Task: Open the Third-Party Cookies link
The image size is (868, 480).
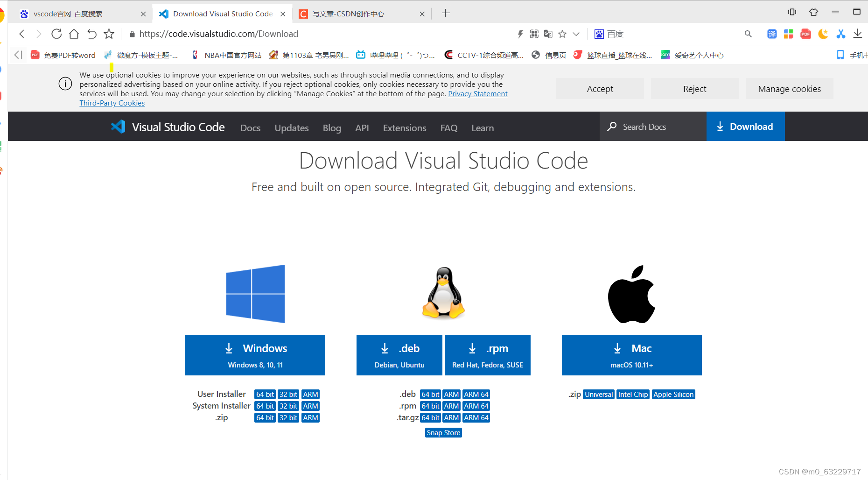Action: point(112,103)
